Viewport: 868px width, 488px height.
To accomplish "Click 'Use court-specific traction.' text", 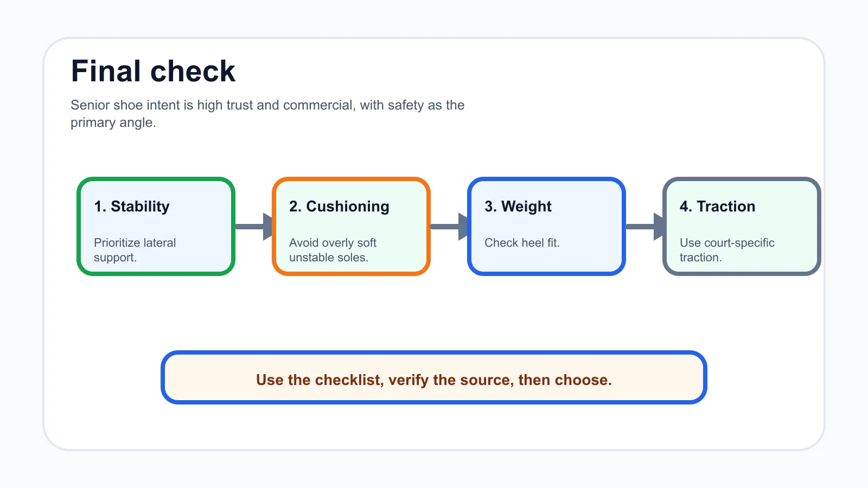I will click(727, 250).
